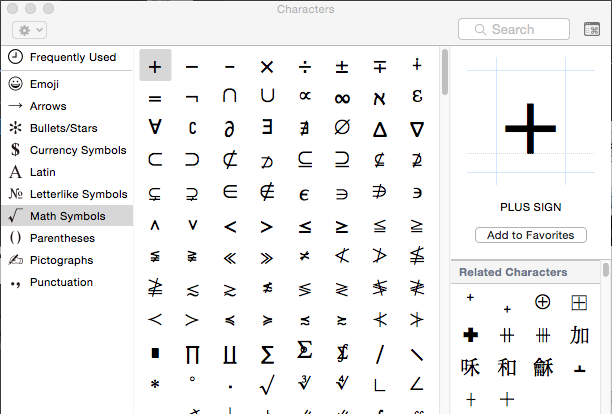
Task: Select the Arrows category
Action: tap(67, 106)
